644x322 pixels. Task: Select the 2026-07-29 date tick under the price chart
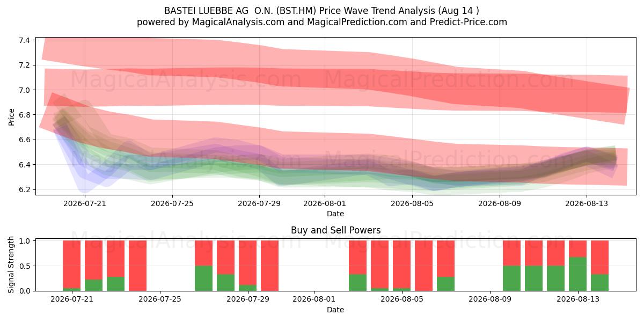coord(259,203)
